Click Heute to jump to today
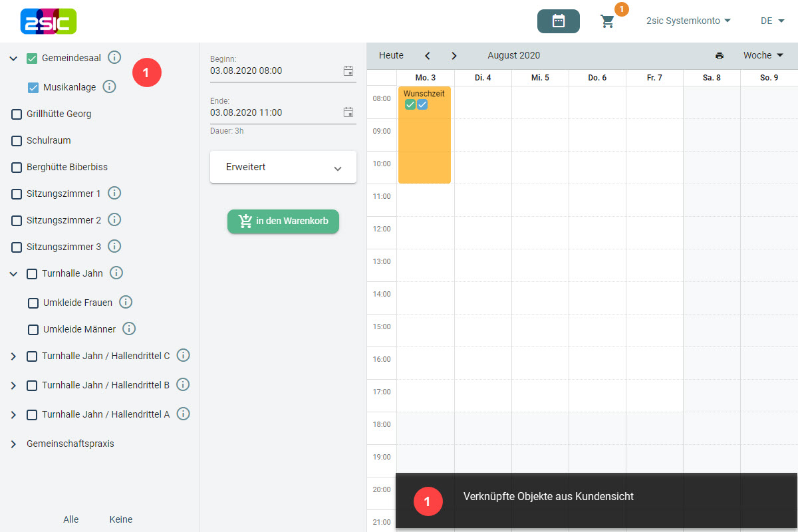 pyautogui.click(x=391, y=56)
